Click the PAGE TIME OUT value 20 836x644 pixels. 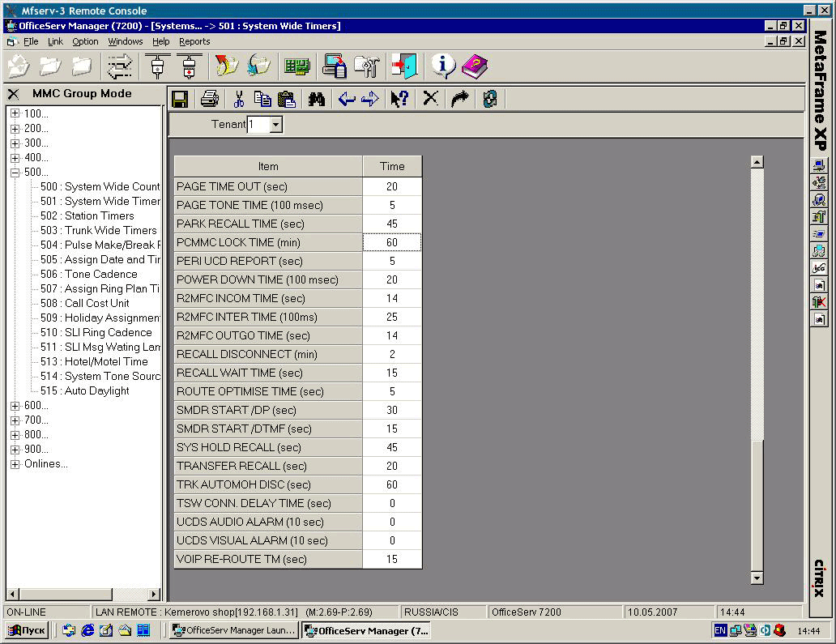coord(392,186)
